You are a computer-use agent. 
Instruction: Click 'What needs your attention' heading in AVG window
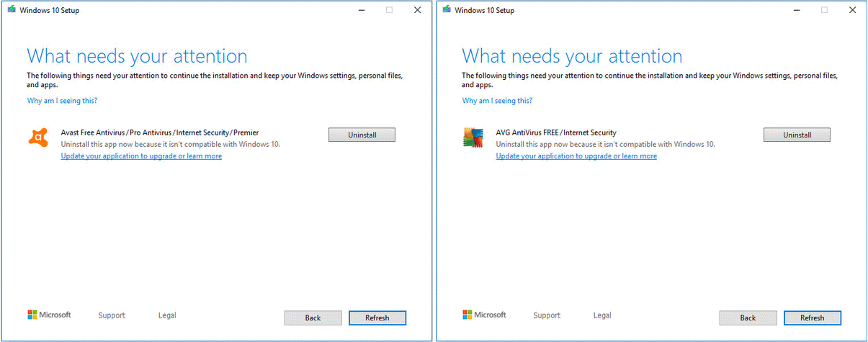coord(572,56)
